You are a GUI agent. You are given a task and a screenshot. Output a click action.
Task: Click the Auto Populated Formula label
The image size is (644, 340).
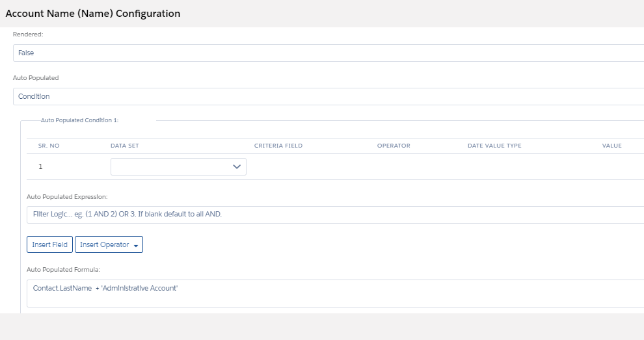tap(62, 269)
